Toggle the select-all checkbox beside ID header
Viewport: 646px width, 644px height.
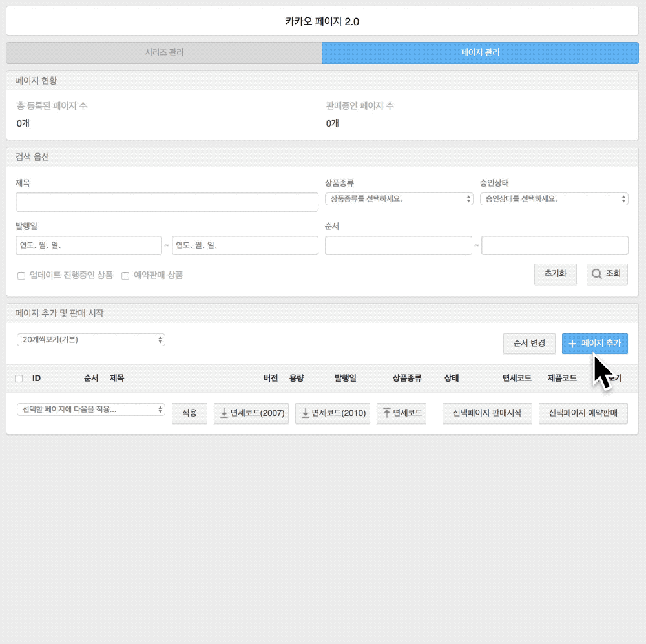[x=19, y=379]
